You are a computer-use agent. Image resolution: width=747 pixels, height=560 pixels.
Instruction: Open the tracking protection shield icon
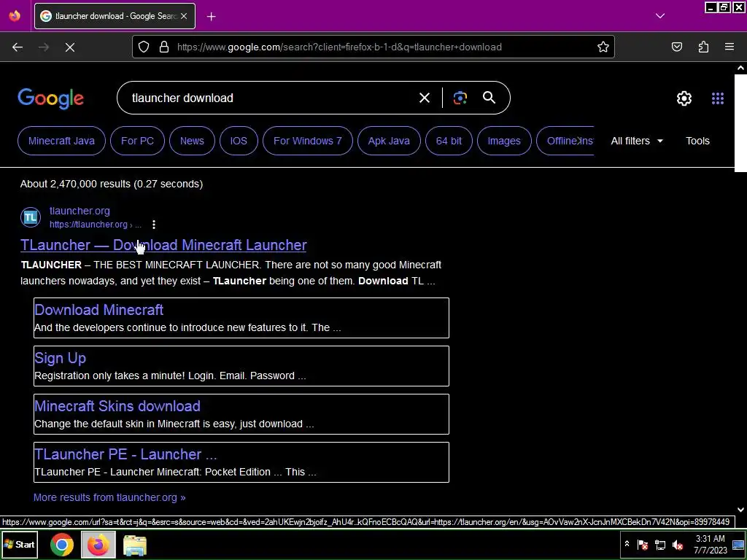[x=144, y=47]
